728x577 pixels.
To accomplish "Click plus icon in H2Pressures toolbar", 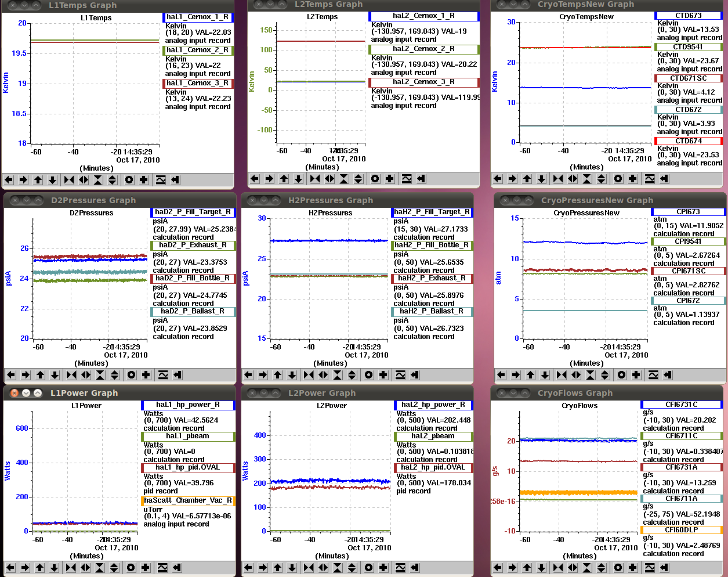I will (383, 375).
